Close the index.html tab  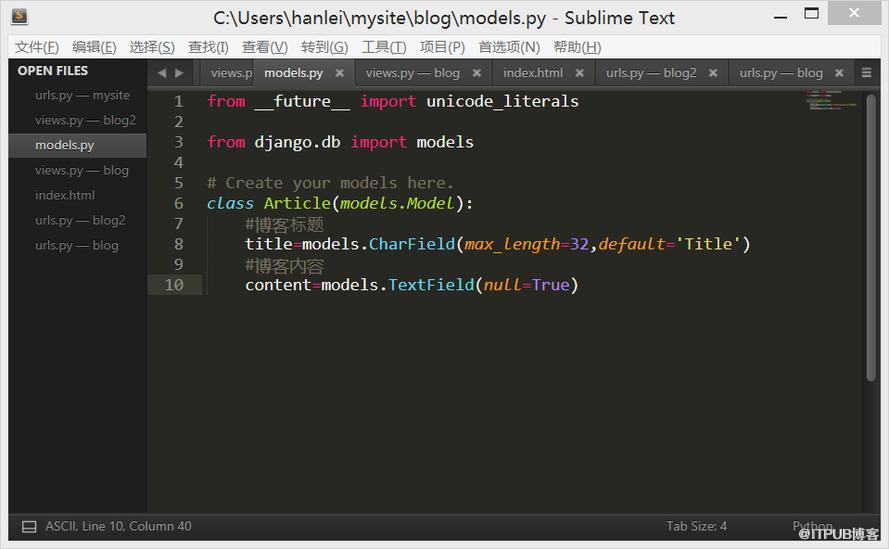(579, 73)
